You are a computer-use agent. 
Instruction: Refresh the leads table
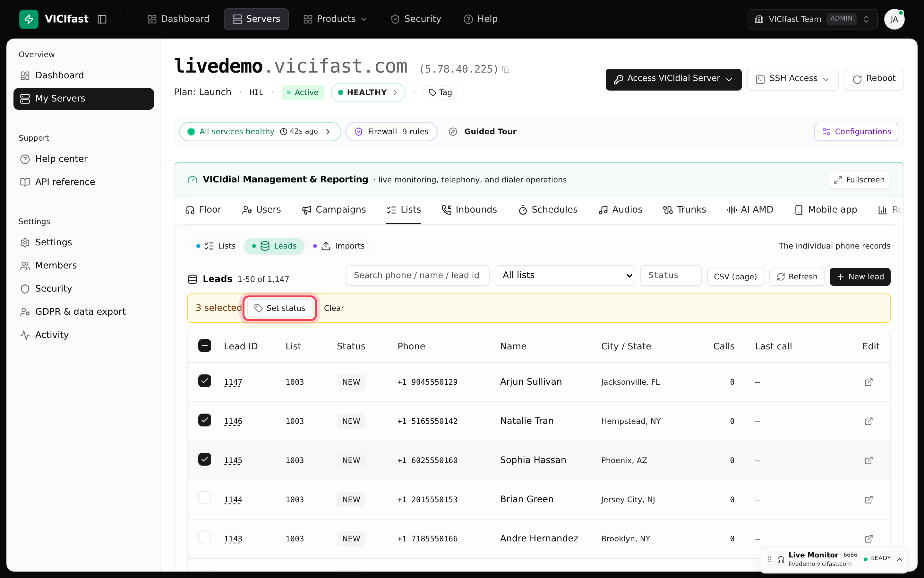[797, 277]
